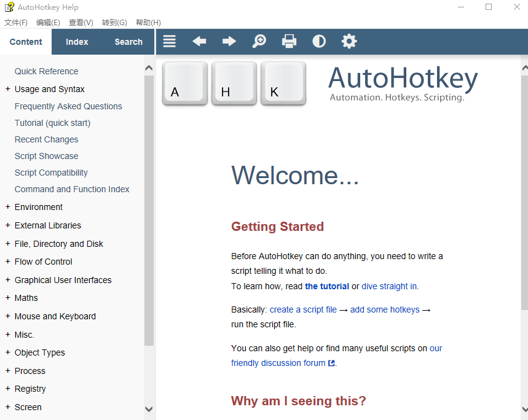Switch to the Search tab
The width and height of the screenshot is (528, 420).
coord(128,42)
